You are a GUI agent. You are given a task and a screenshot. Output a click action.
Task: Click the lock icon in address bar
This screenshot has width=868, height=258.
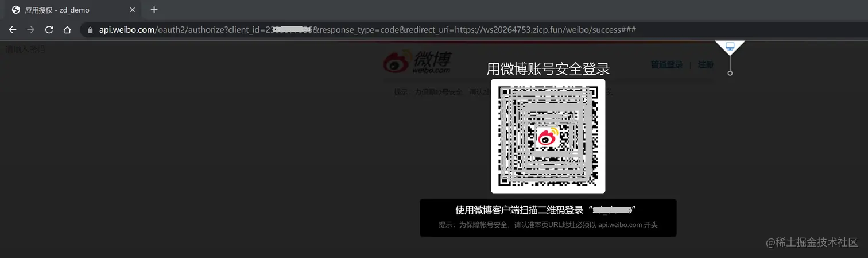(90, 30)
